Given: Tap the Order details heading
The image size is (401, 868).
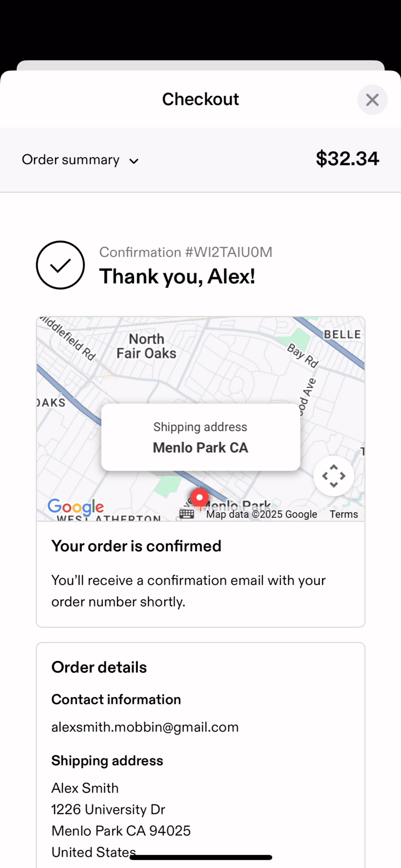Looking at the screenshot, I should coord(99,667).
